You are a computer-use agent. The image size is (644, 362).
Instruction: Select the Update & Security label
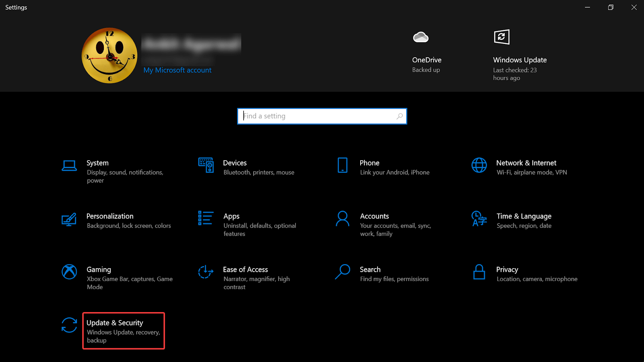click(115, 323)
